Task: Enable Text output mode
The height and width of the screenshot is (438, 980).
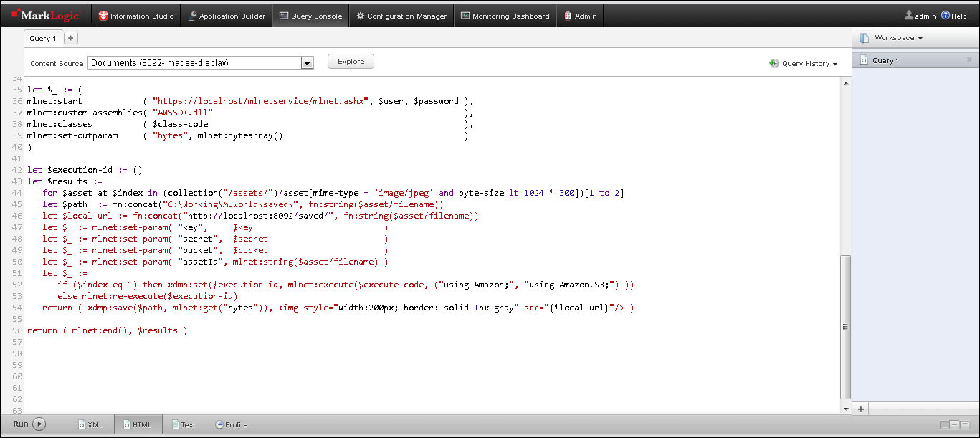Action: [184, 424]
